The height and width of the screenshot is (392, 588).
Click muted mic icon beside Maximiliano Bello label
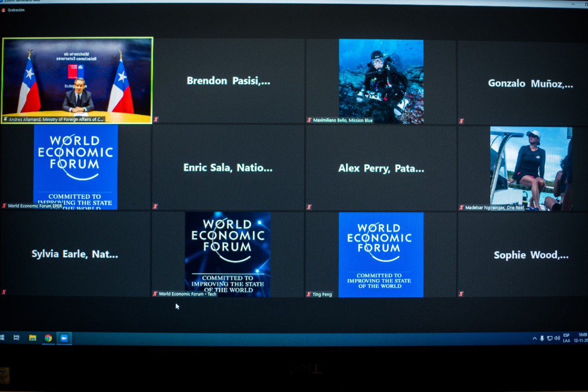tap(309, 120)
